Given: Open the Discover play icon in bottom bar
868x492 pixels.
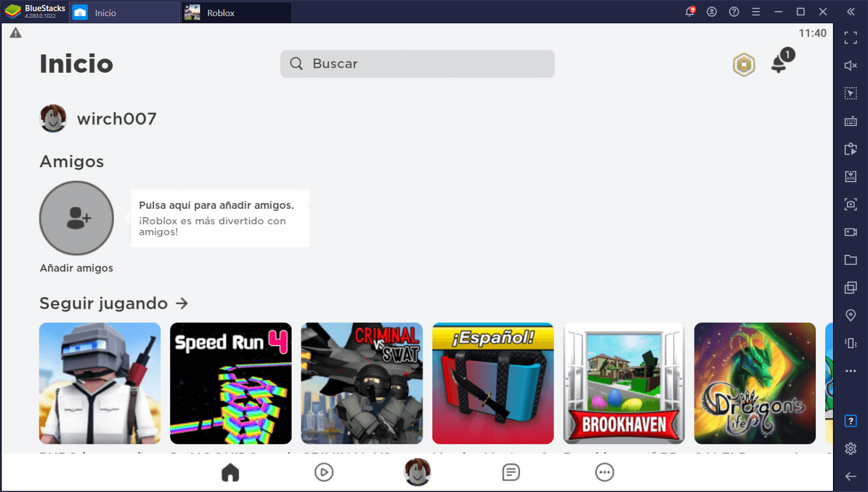Looking at the screenshot, I should tap(324, 473).
